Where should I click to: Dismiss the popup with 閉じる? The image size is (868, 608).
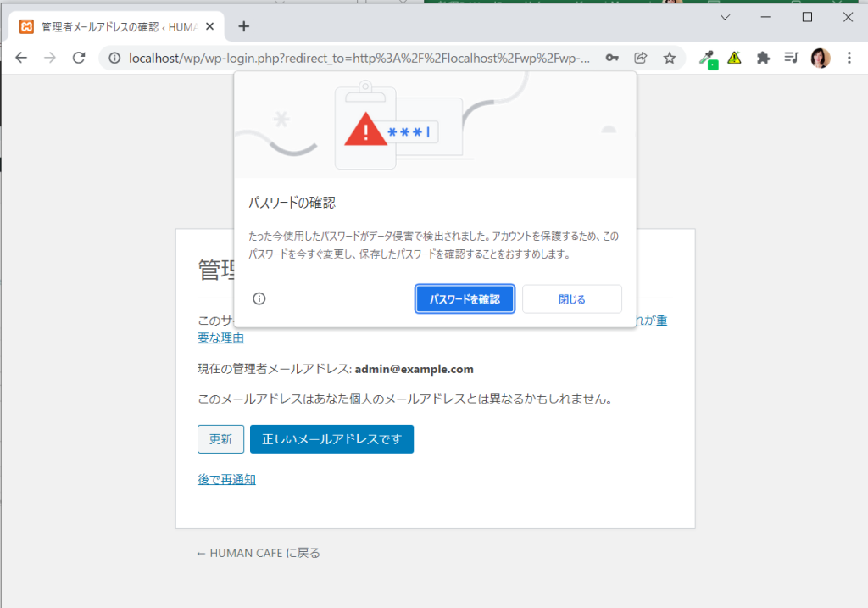pyautogui.click(x=571, y=298)
